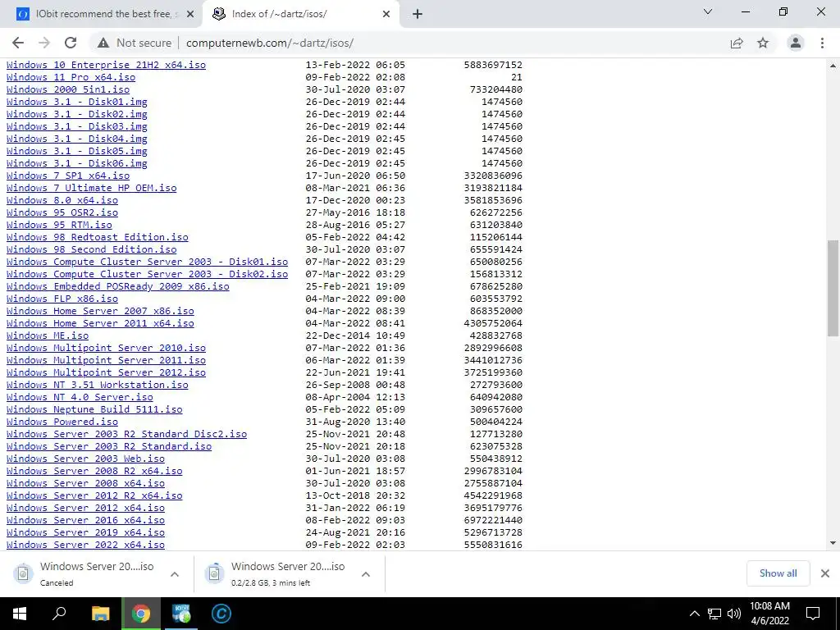
Task: Click Windows Server 2022 x64.iso link
Action: tap(85, 546)
